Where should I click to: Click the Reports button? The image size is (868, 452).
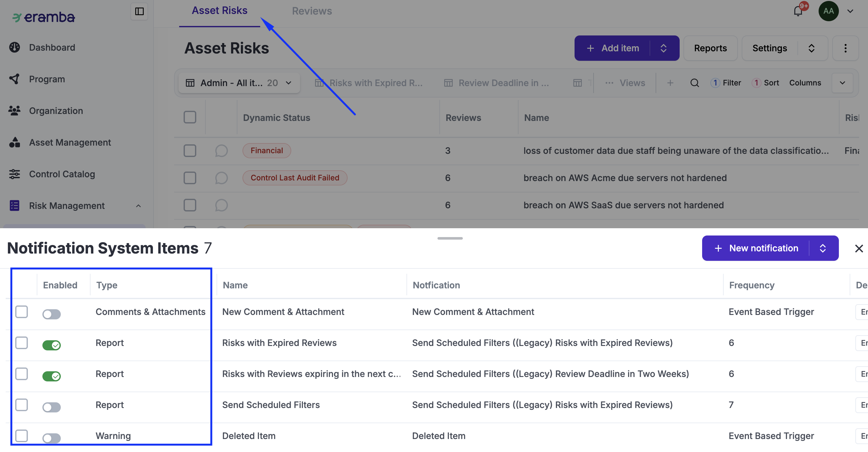(710, 48)
